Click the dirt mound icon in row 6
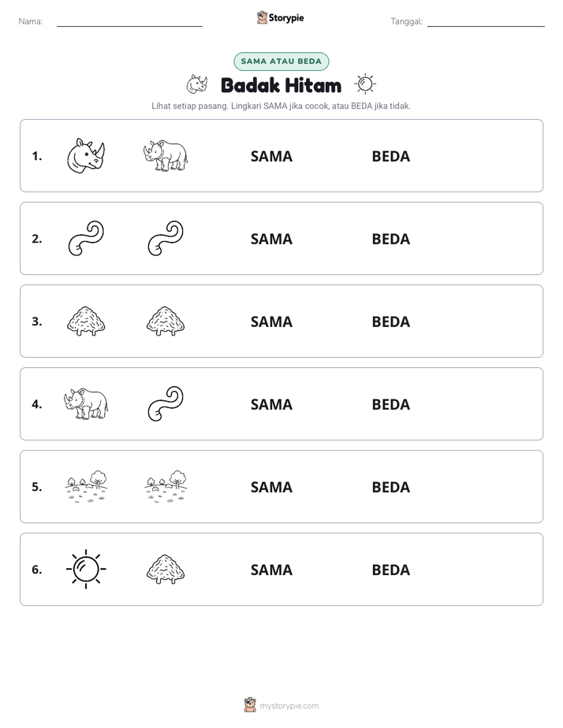This screenshot has height=728, width=563. (166, 569)
